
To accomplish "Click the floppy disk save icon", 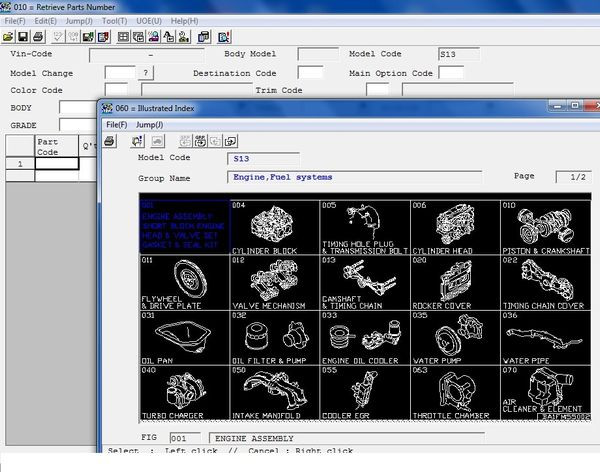I will [22, 37].
